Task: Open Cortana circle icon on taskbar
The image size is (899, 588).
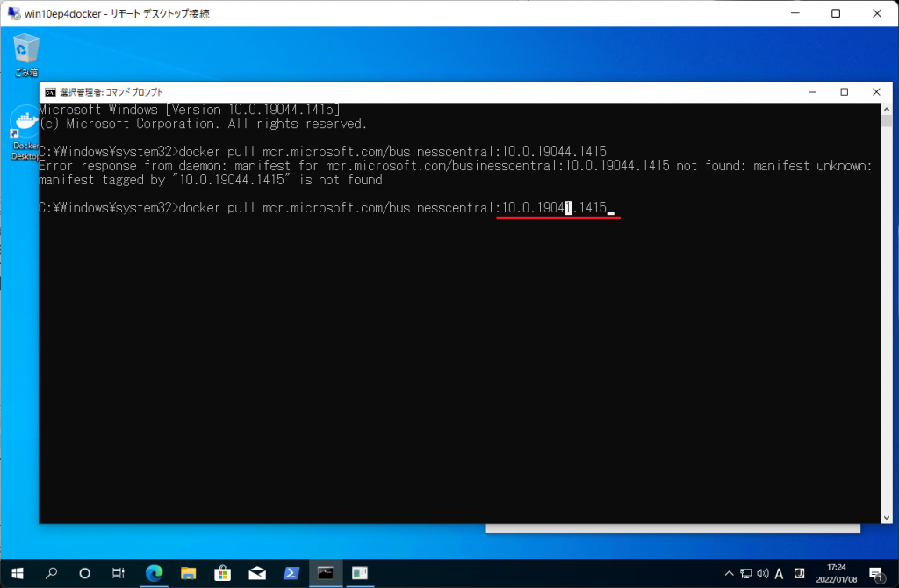Action: (84, 573)
